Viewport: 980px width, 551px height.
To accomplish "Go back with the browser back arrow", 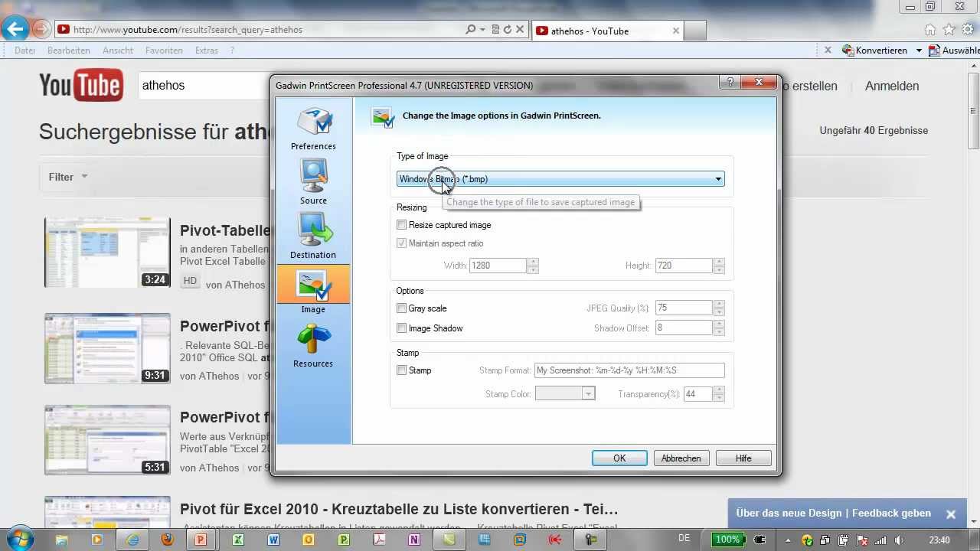I will 15,29.
